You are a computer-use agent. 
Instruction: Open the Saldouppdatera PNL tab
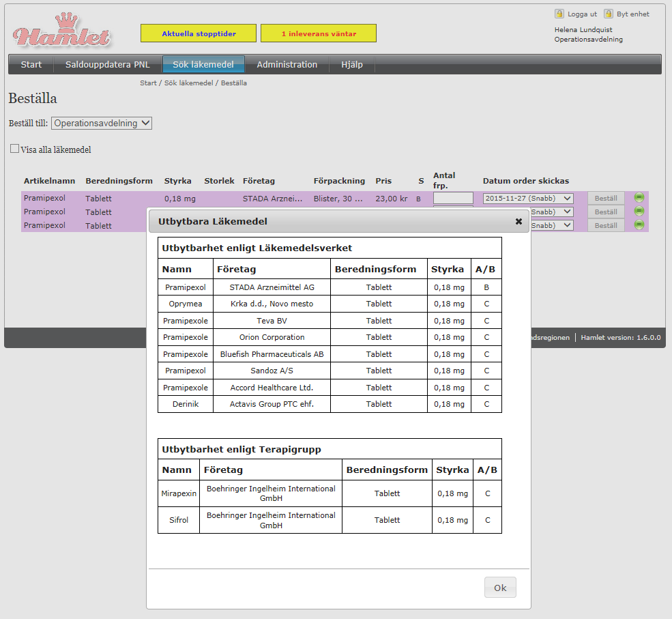[108, 65]
